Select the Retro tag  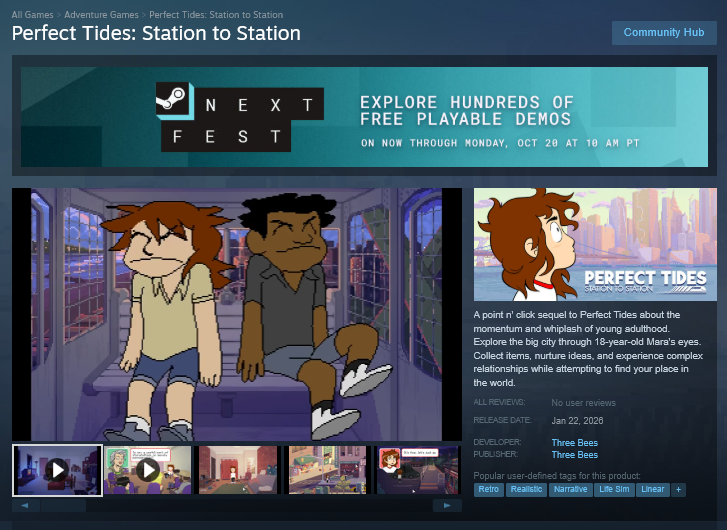click(489, 490)
